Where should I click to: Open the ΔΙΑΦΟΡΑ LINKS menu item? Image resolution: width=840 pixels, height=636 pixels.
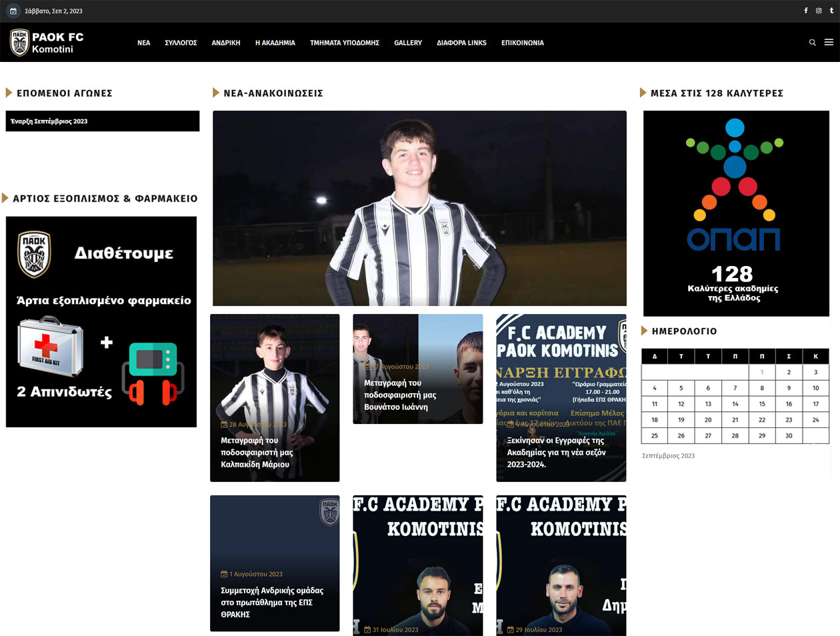point(461,43)
